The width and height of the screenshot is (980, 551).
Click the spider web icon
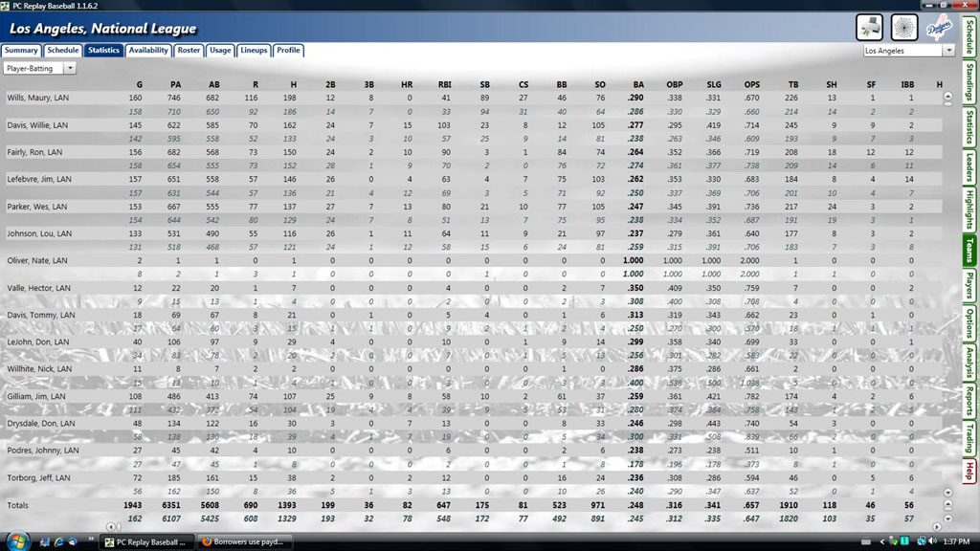904,27
